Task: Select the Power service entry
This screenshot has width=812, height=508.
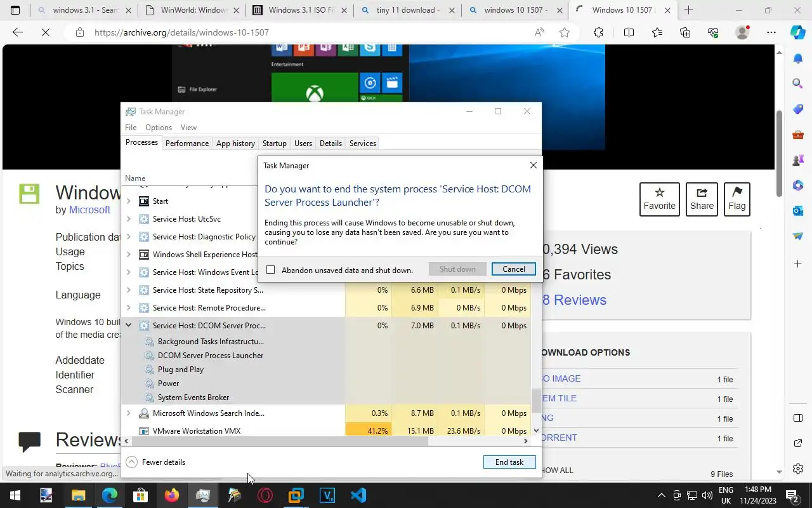Action: [168, 384]
